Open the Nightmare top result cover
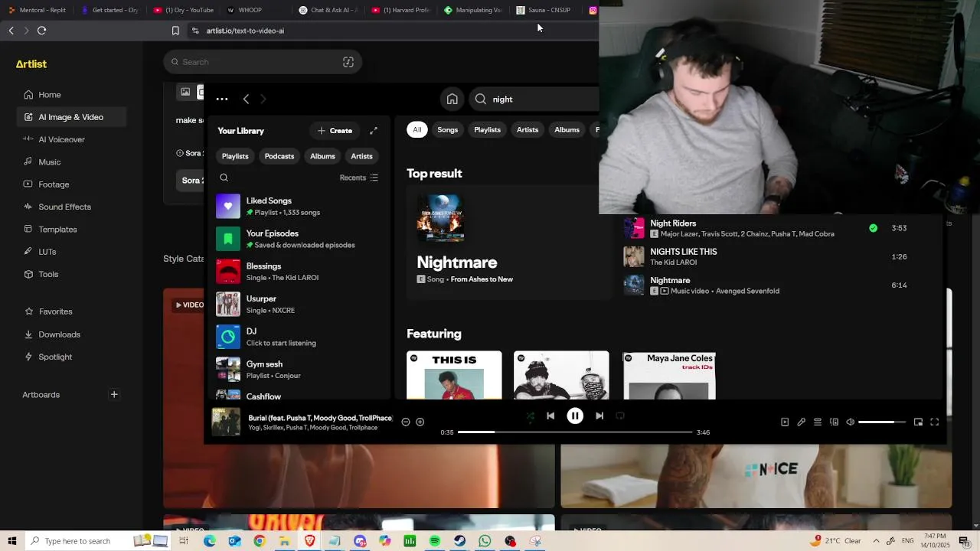The width and height of the screenshot is (980, 551). (440, 218)
